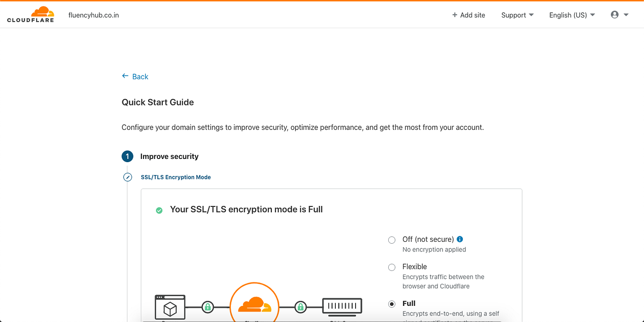Viewport: 644px width, 322px height.
Task: Expand the account menu chevron
Action: point(625,14)
